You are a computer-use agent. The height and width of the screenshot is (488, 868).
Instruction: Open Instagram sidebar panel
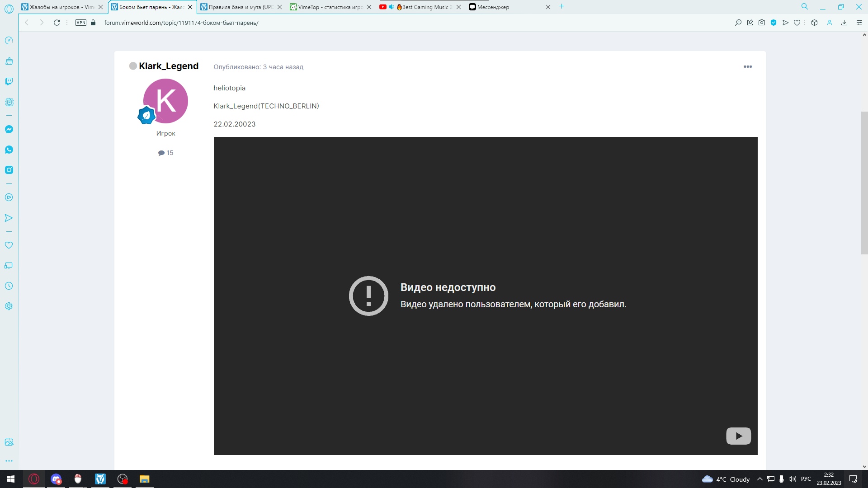[x=9, y=170]
